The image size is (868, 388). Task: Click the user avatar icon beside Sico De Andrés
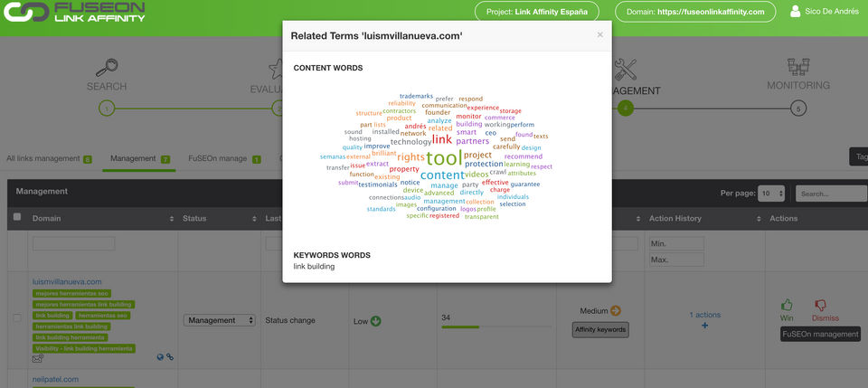click(796, 11)
